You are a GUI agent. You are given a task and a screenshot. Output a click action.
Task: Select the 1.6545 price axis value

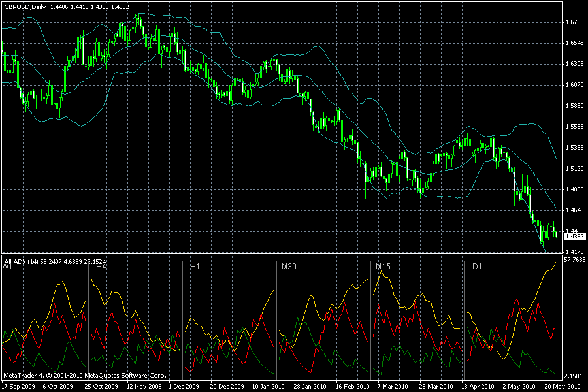click(x=574, y=43)
